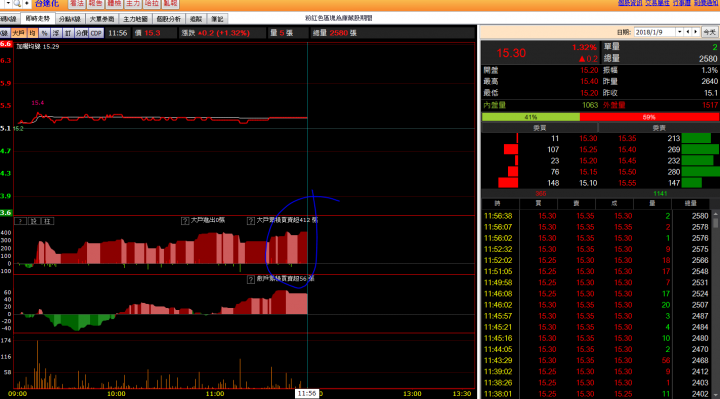Open the second blue link at the top right

[658, 3]
